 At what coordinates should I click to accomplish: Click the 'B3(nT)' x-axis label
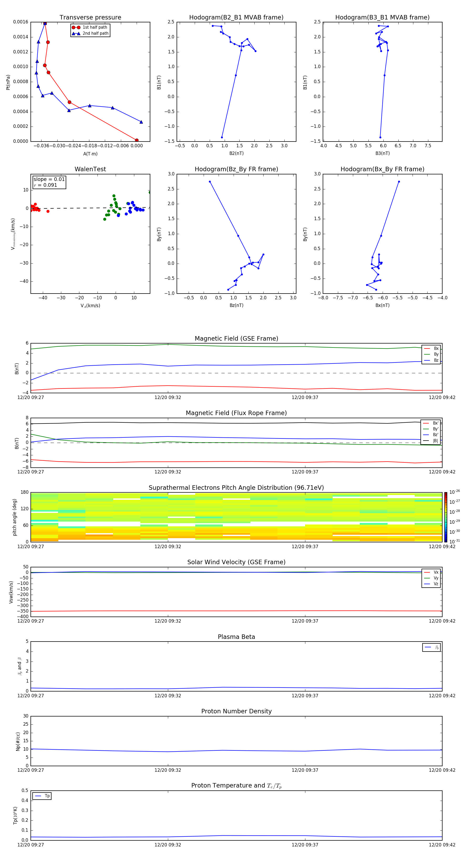382,153
